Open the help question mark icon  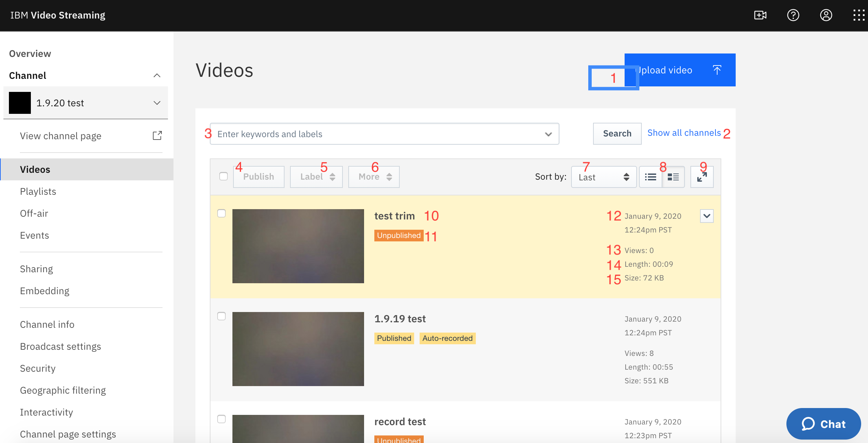coord(793,15)
